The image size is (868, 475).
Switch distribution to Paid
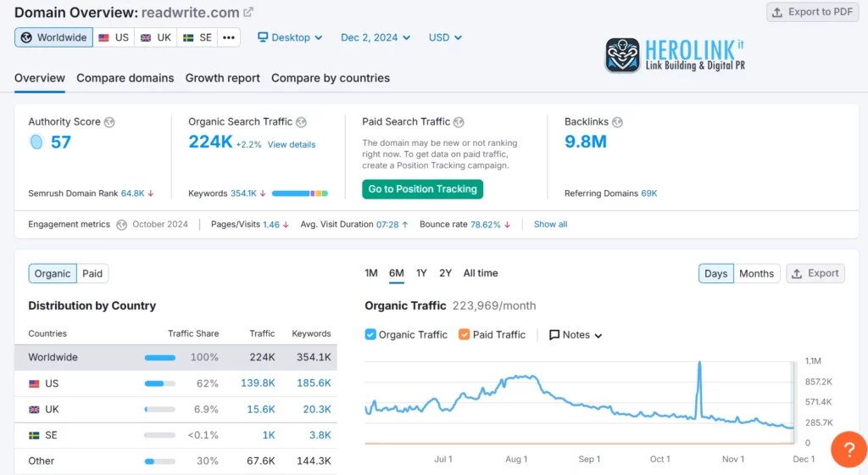click(92, 273)
